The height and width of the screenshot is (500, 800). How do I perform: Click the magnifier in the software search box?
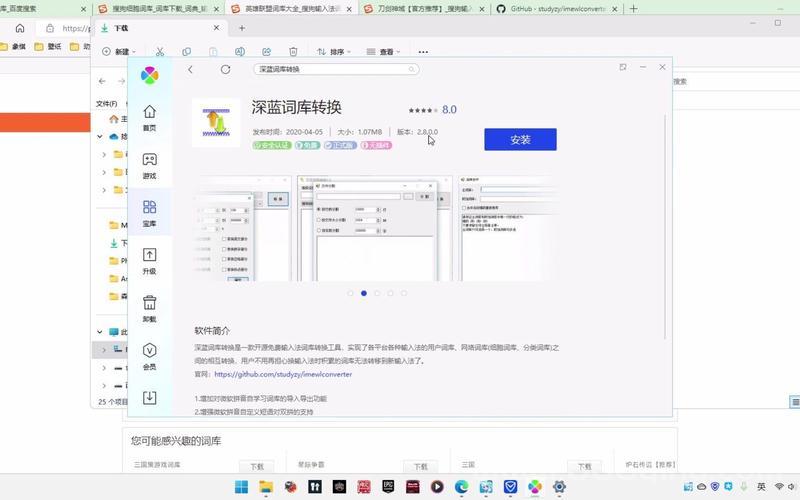coord(411,69)
